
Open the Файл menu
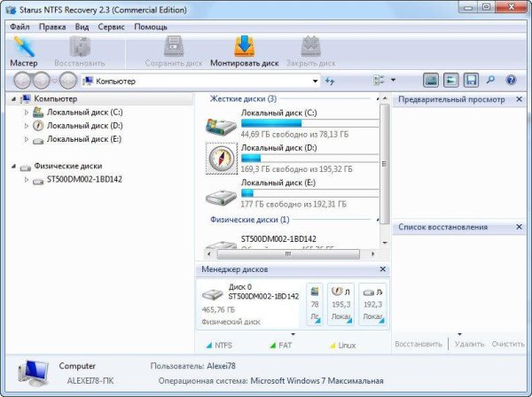coord(20,27)
